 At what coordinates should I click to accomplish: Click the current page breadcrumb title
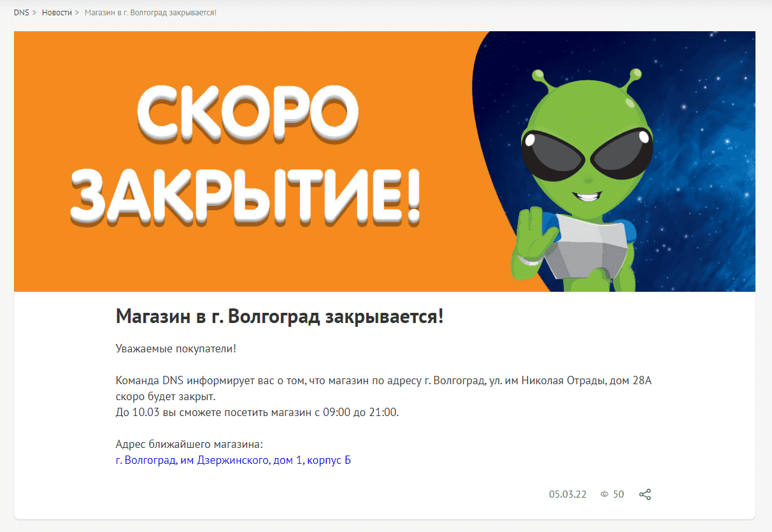click(x=150, y=13)
